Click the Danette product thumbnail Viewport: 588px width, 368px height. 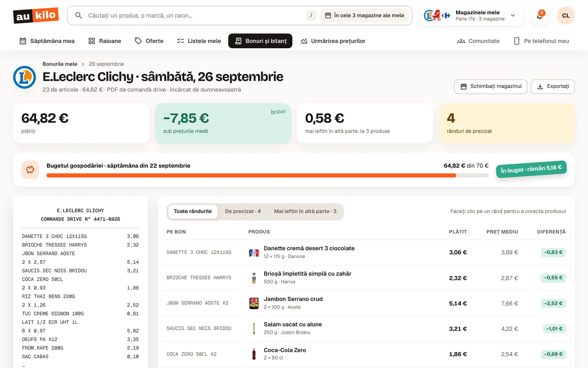(254, 252)
